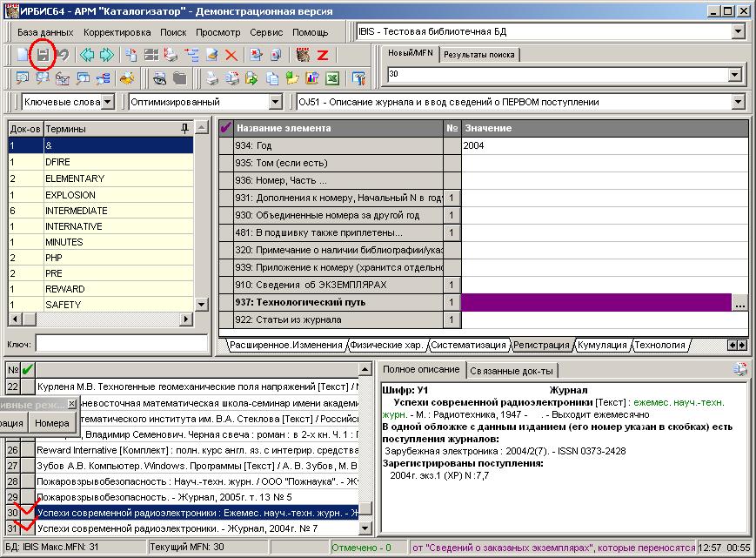756x558 pixels.
Task: Click the first search window icon
Action: [x=22, y=78]
